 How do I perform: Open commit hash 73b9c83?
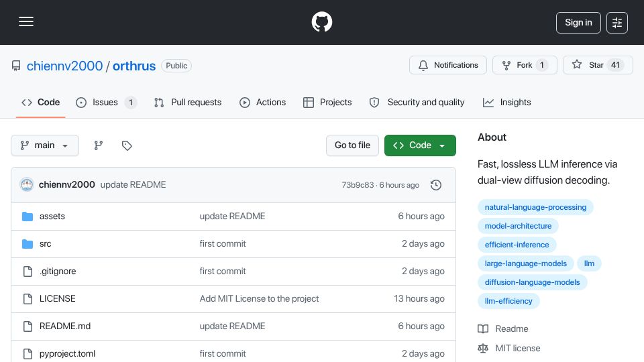pyautogui.click(x=358, y=185)
